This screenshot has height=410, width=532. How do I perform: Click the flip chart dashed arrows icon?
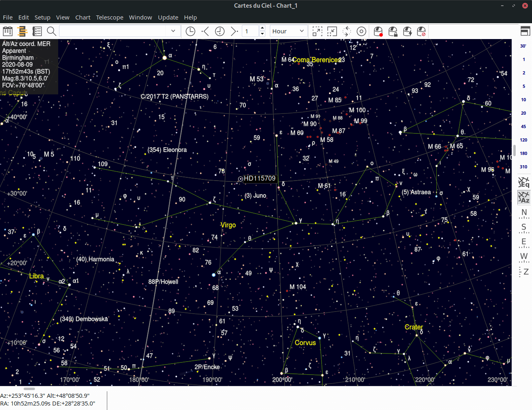(347, 31)
